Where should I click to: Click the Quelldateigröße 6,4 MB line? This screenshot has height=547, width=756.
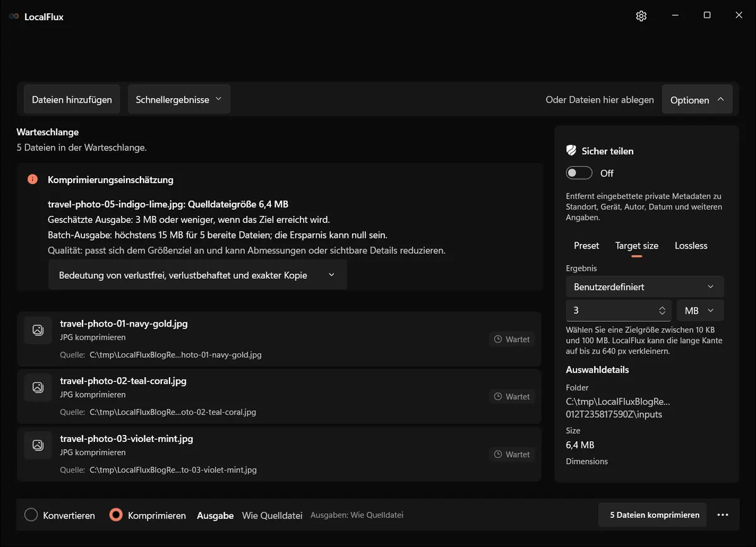pyautogui.click(x=168, y=204)
